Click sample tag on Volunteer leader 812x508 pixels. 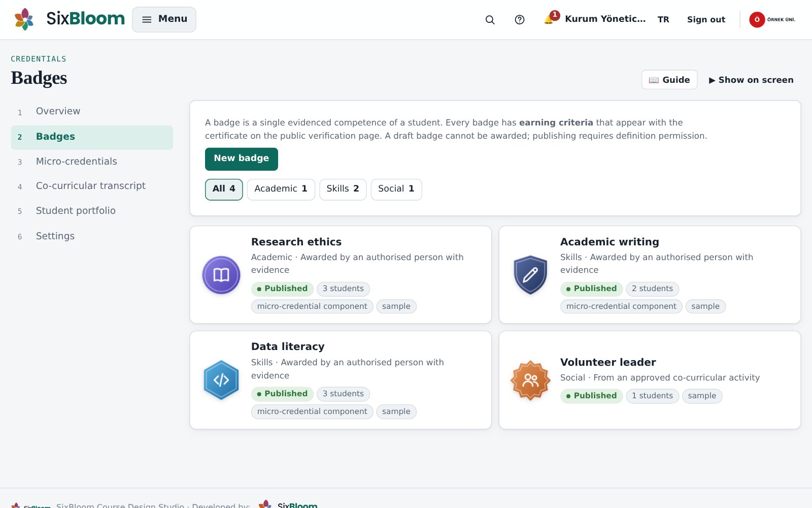point(702,396)
